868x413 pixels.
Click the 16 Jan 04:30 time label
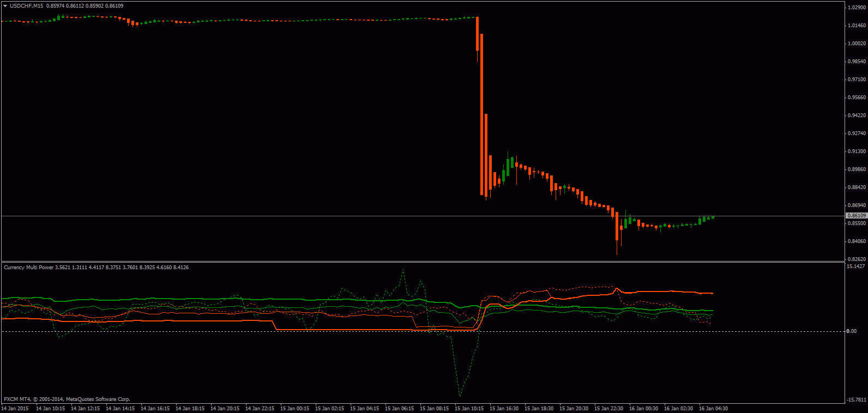click(x=713, y=409)
